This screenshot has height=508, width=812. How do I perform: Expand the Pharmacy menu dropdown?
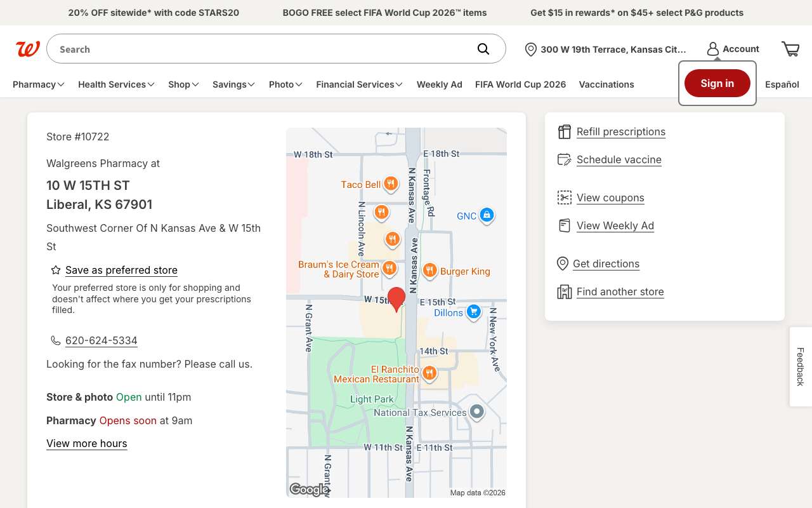point(39,84)
